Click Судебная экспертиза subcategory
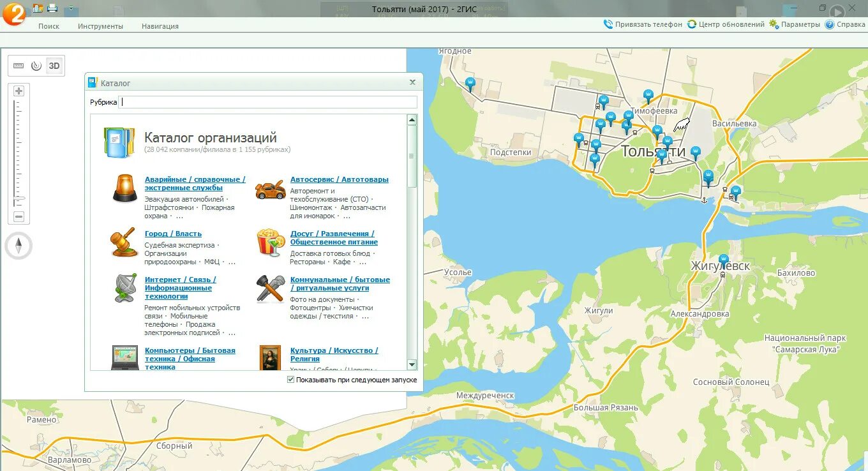The image size is (868, 471). (179, 245)
